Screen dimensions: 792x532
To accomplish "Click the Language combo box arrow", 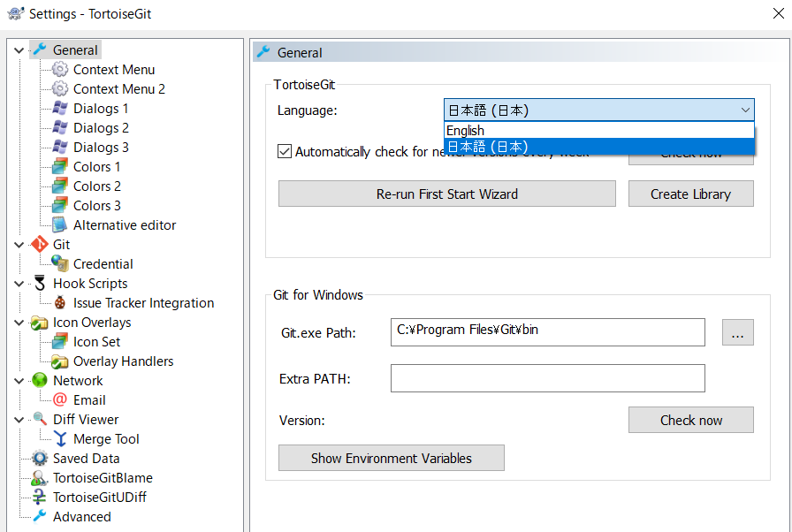I will tap(744, 110).
